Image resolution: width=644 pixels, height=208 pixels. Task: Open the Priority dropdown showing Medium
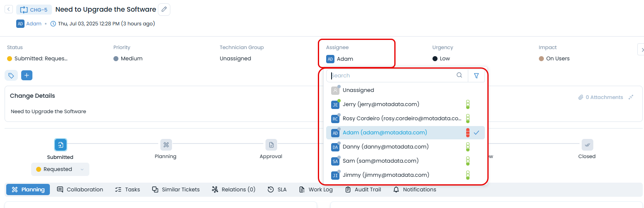pyautogui.click(x=128, y=59)
